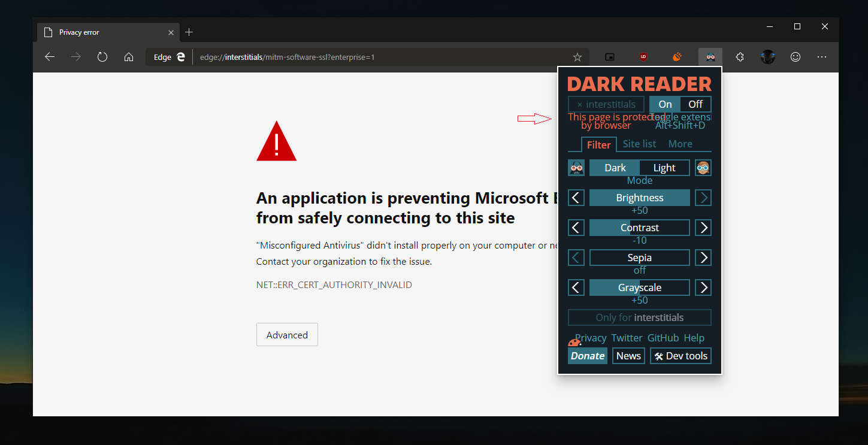Open the Extensions puzzle piece menu
This screenshot has width=868, height=445.
740,57
